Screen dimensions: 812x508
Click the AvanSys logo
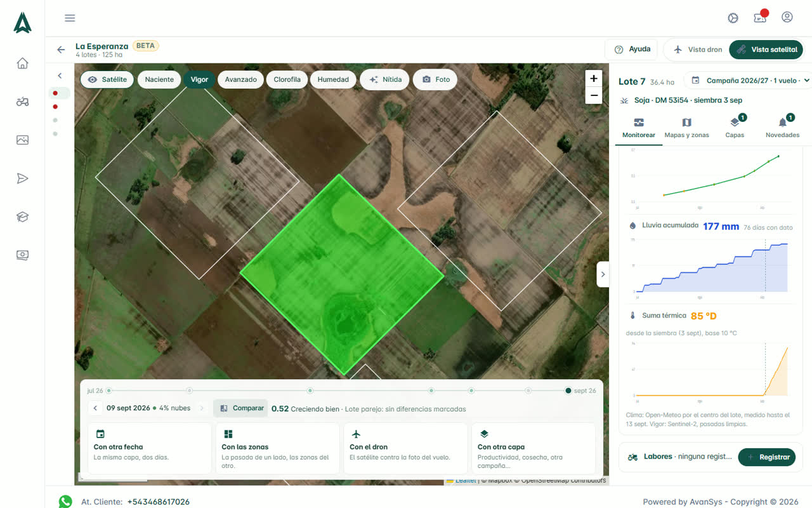tap(23, 23)
